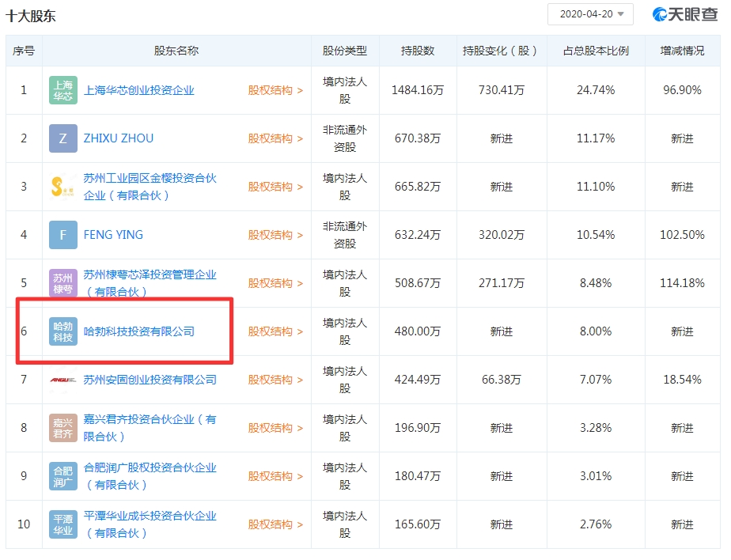
Task: Click the 哈勃科技 logo icon
Action: click(63, 331)
